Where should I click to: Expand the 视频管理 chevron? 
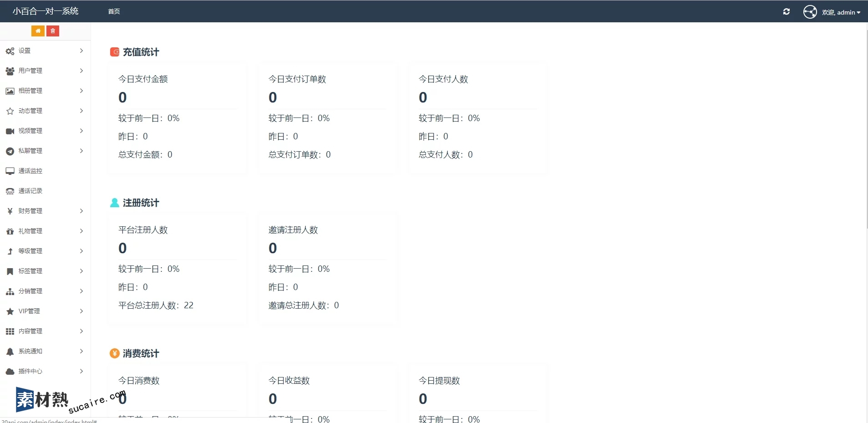pyautogui.click(x=81, y=131)
